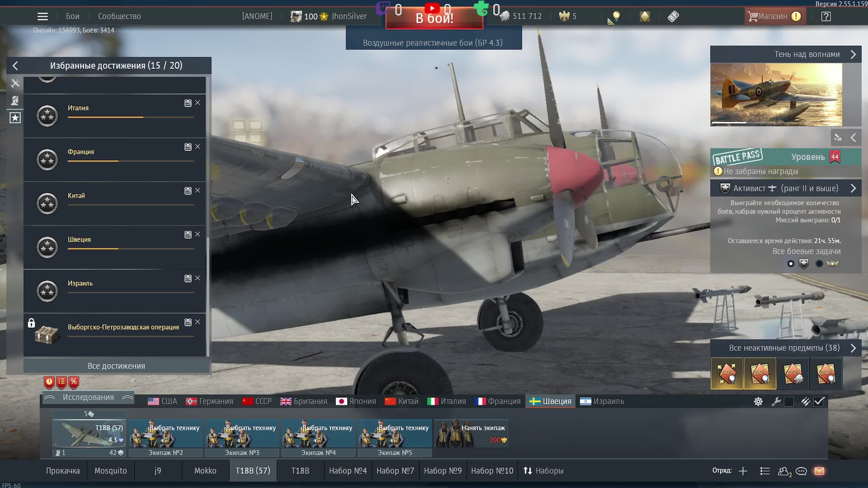The width and height of the screenshot is (868, 488).
Task: Switch to Япония nation tab
Action: (356, 401)
